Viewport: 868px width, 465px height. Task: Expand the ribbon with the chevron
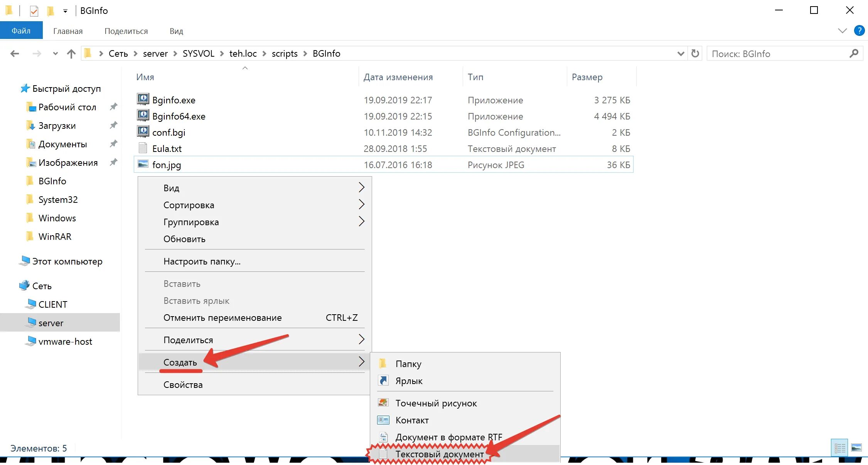pos(842,31)
